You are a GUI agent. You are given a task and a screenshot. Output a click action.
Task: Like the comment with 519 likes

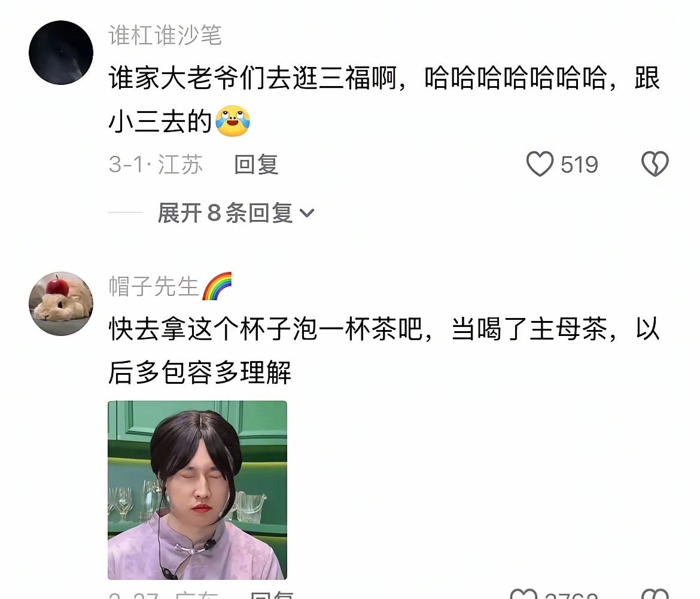click(x=540, y=164)
